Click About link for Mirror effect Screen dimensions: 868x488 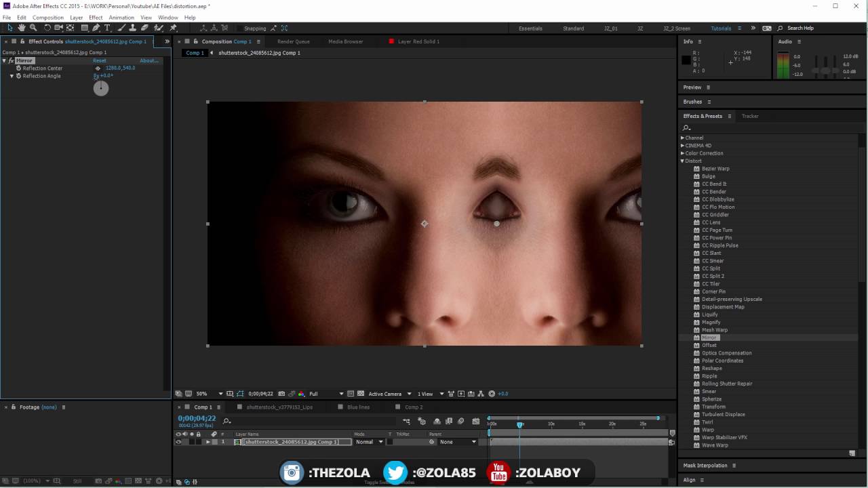(x=149, y=60)
